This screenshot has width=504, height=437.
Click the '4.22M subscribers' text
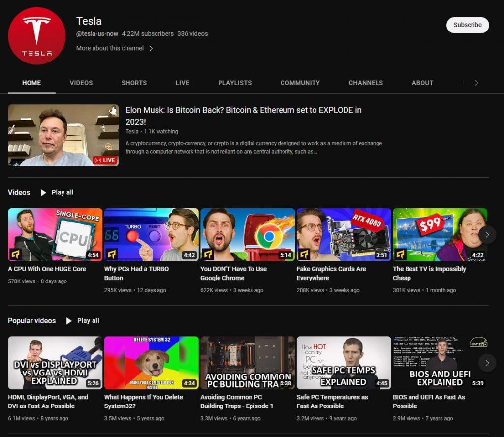click(x=148, y=34)
